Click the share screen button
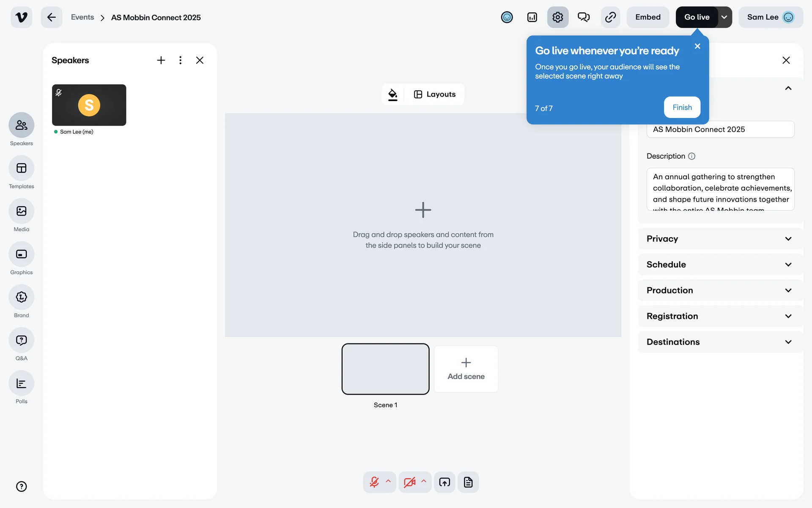 coord(444,482)
